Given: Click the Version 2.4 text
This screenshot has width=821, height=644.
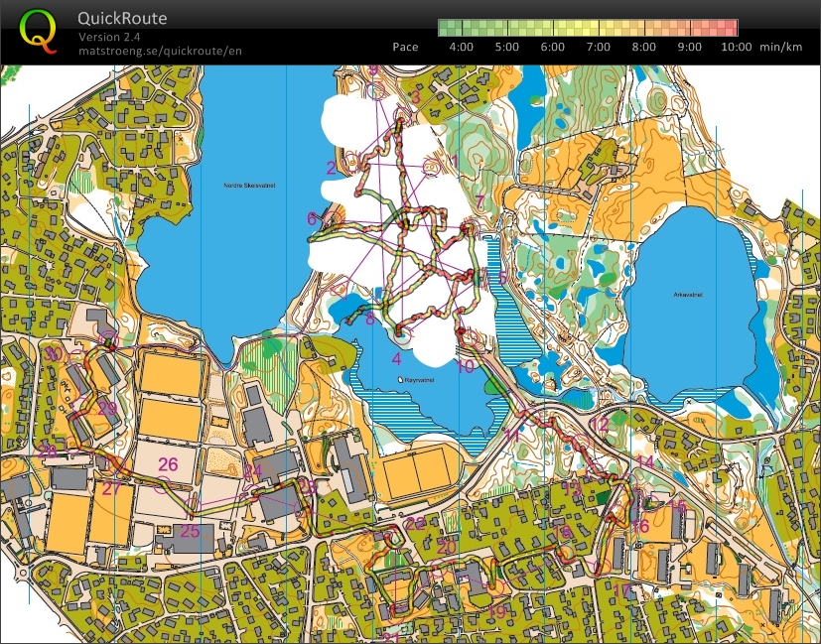Looking at the screenshot, I should [x=109, y=37].
